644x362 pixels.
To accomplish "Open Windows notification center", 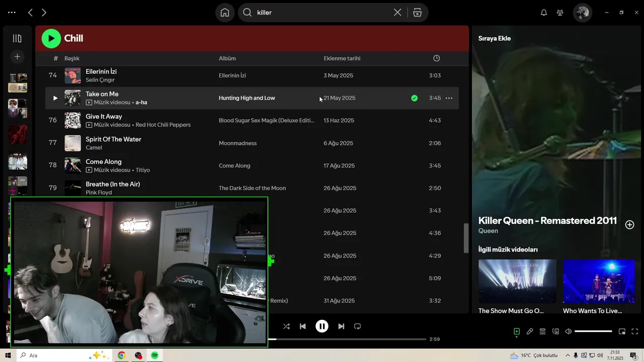I will click(633, 355).
